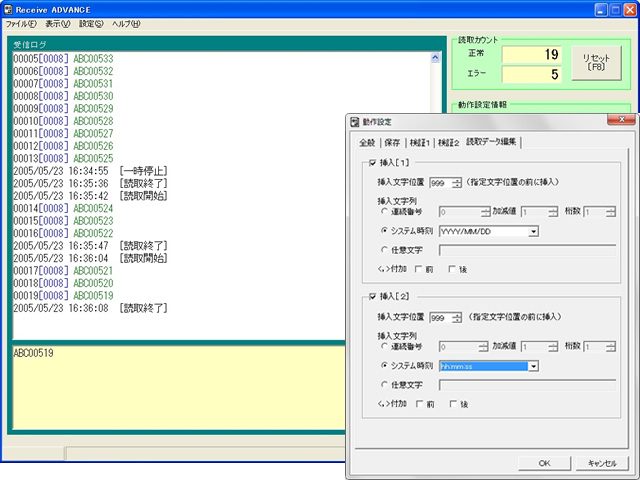Select 連続番号 radio in 挿入[2]

click(384, 346)
